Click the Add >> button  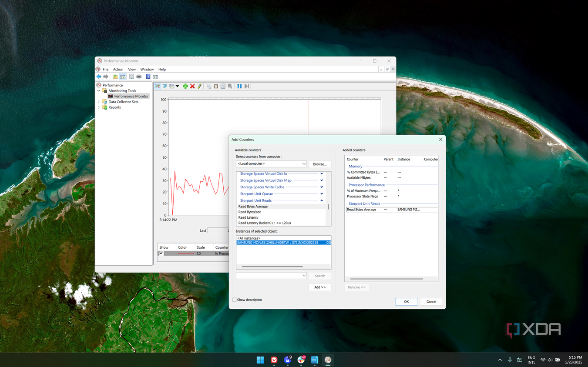click(x=320, y=287)
